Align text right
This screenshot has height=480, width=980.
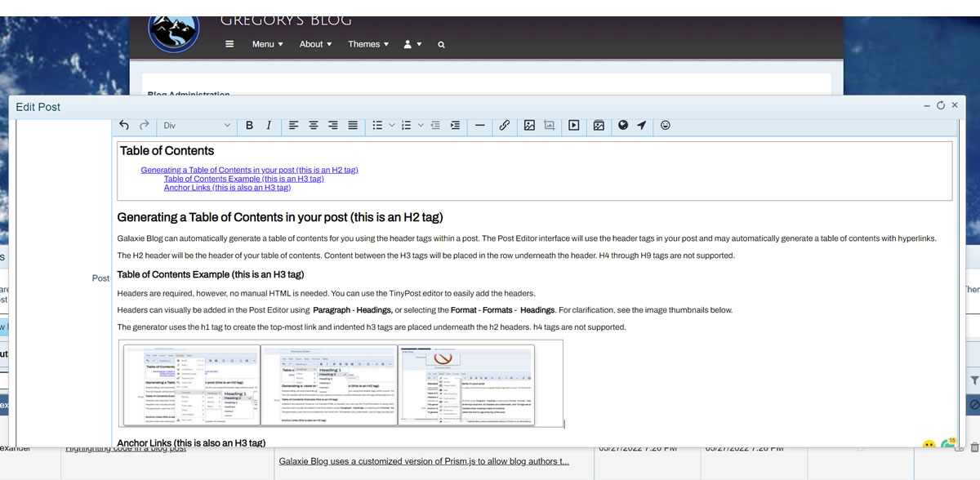coord(333,125)
